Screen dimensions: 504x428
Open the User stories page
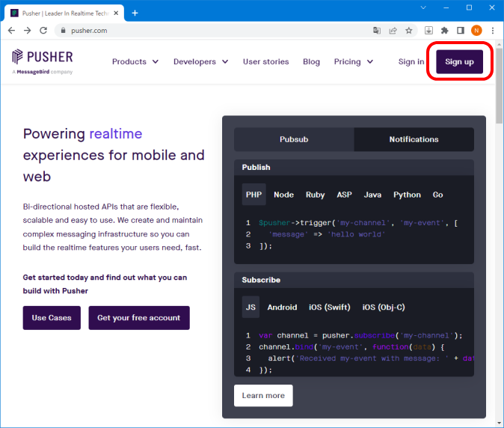[265, 61]
